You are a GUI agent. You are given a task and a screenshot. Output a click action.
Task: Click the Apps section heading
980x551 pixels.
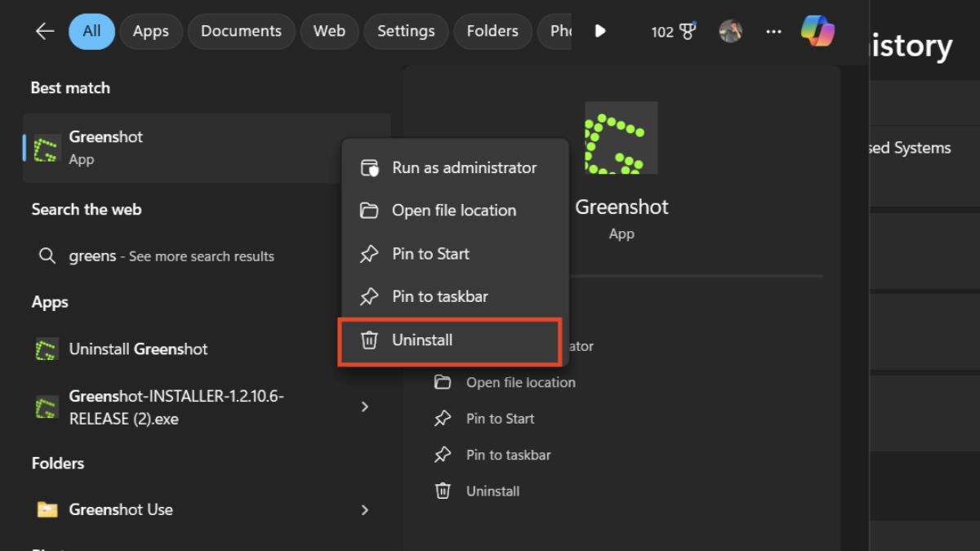pos(50,302)
